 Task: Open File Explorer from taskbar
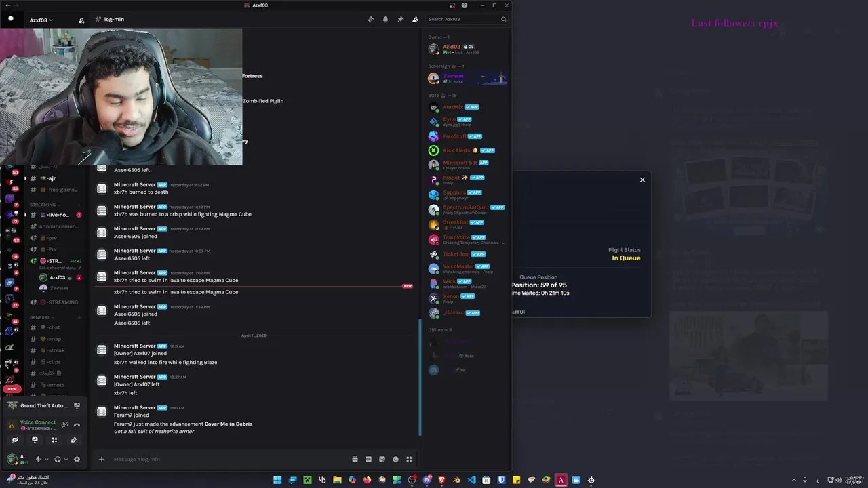[x=337, y=480]
